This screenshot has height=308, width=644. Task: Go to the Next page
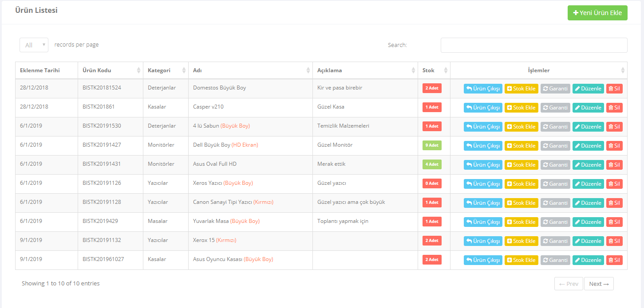pos(599,284)
